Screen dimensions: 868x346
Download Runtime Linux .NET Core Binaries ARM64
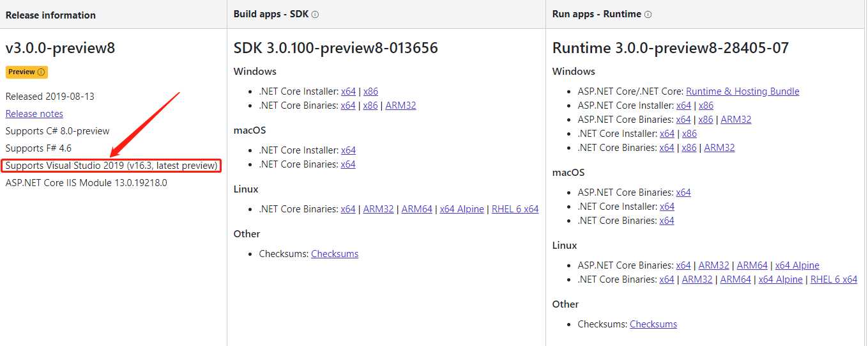coord(736,279)
